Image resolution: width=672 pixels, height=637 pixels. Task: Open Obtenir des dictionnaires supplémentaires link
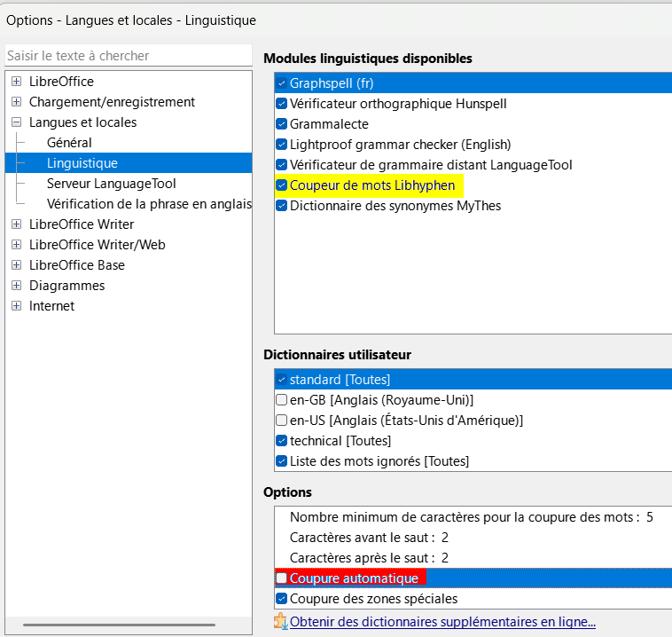[x=442, y=622]
